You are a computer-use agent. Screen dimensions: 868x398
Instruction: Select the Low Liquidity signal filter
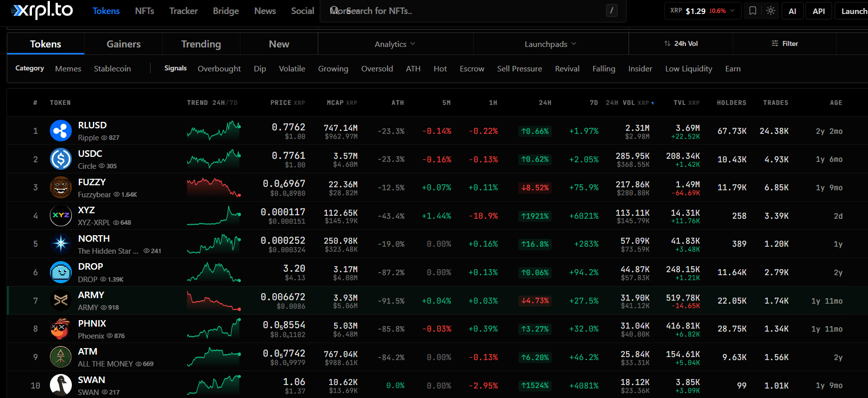click(x=688, y=68)
